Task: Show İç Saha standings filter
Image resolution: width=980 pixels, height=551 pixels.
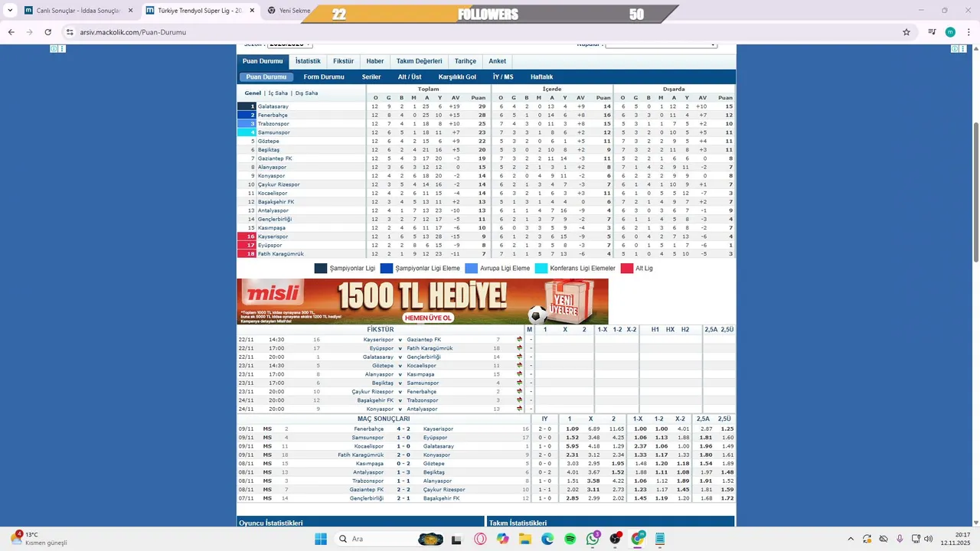Action: [278, 93]
